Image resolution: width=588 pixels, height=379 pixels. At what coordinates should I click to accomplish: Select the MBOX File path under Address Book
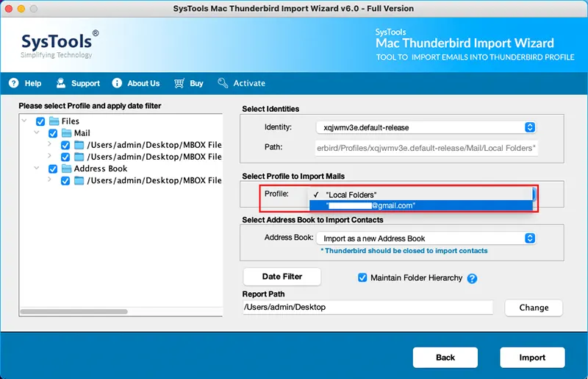coord(154,180)
